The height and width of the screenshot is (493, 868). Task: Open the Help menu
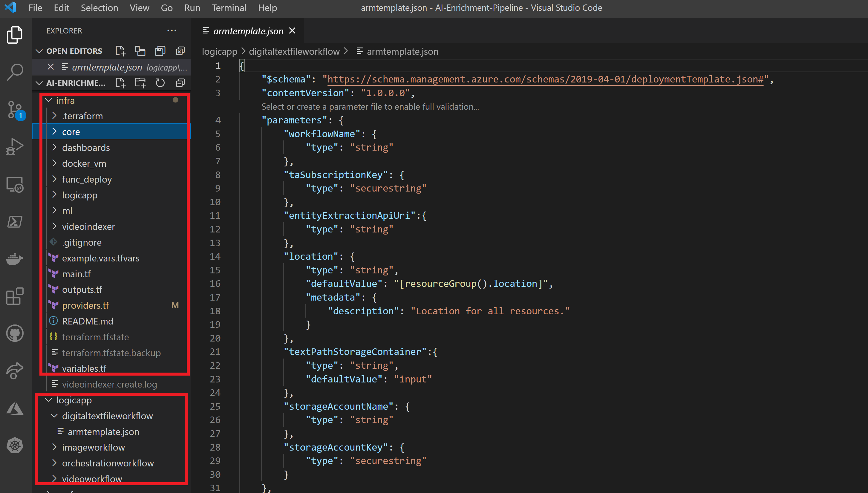(x=267, y=7)
